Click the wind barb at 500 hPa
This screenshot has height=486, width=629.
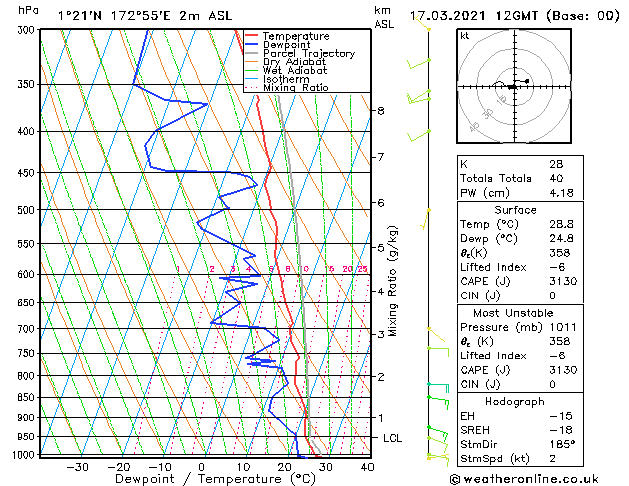(425, 219)
